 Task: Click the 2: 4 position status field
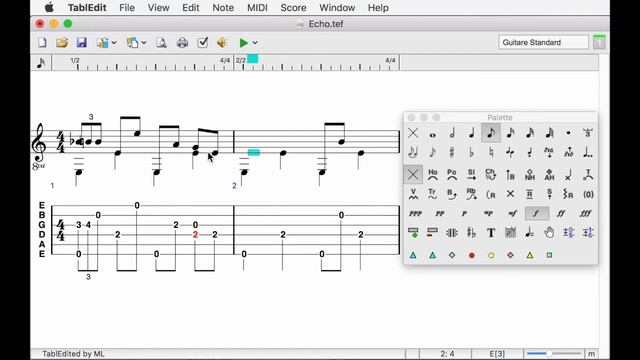[x=447, y=354]
